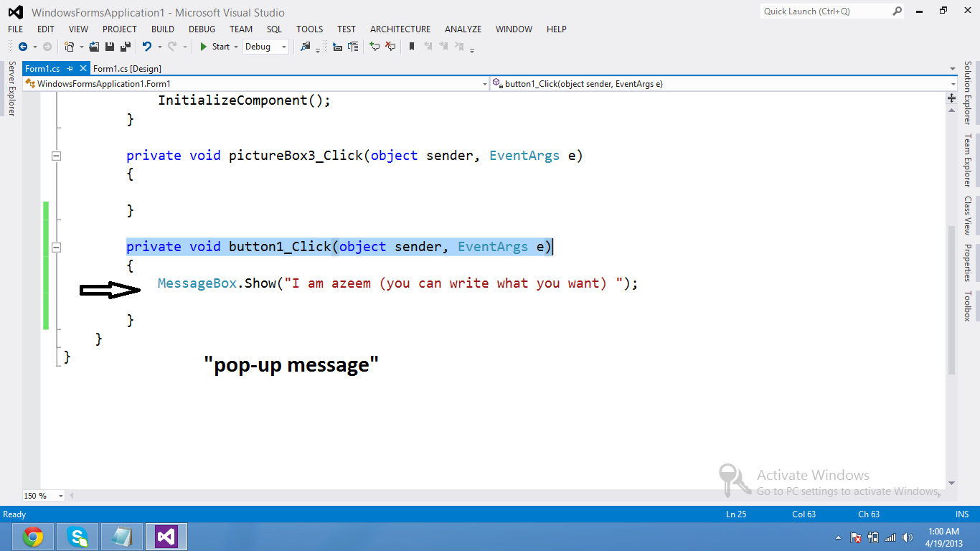Toggle the INS mode indicator in status bar
This screenshot has height=551, width=980.
click(x=961, y=514)
